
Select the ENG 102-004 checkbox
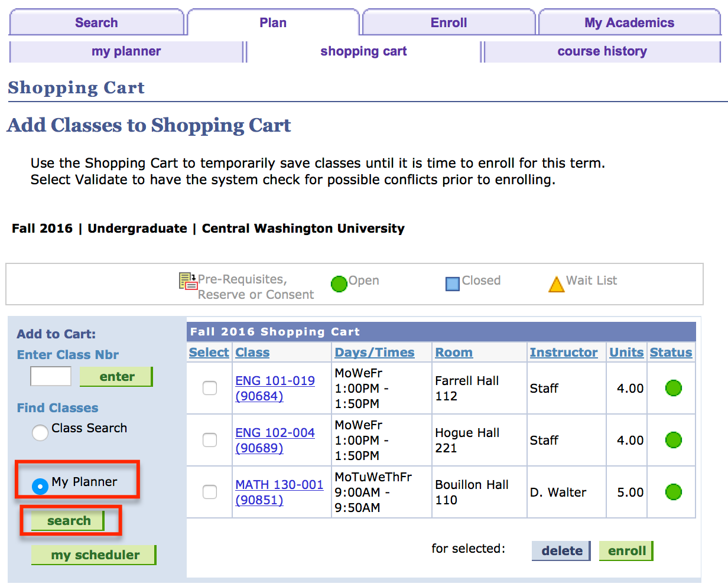[x=210, y=440]
